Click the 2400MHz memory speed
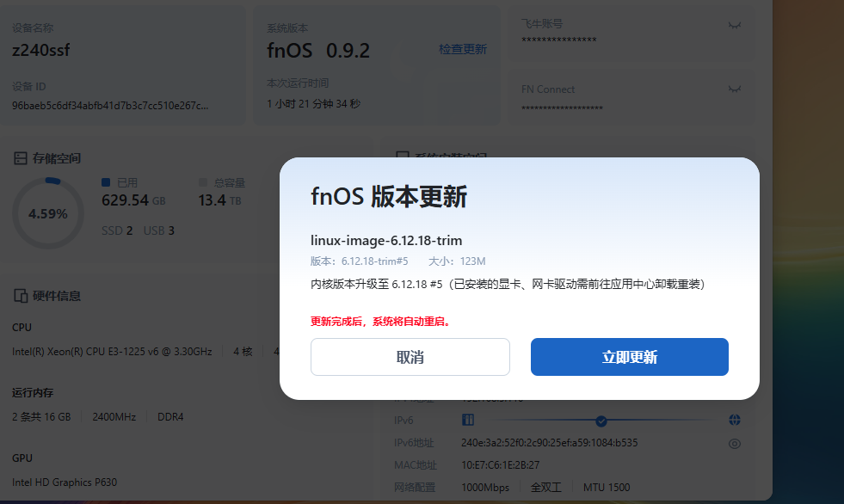The height and width of the screenshot is (504, 844). point(114,417)
